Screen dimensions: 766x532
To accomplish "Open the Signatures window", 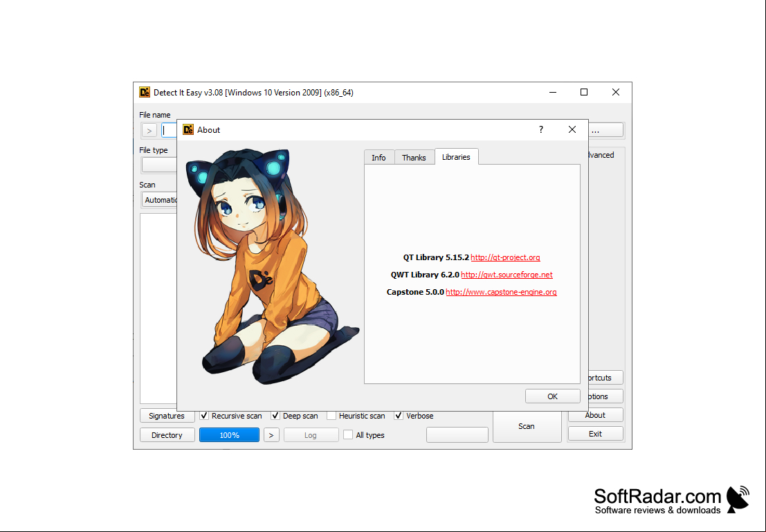I will coord(167,416).
